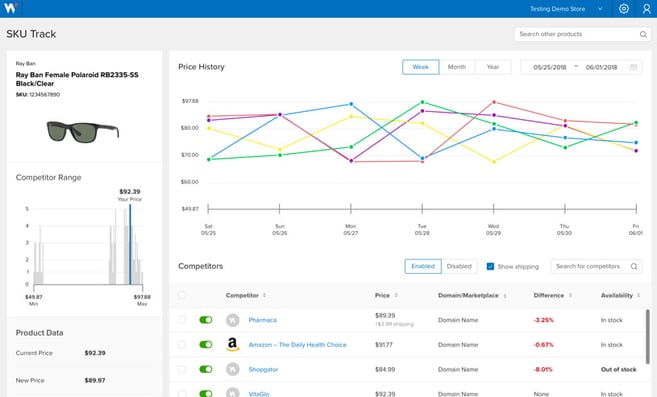Focus the Search for competitors field
The image size is (657, 397).
click(x=592, y=266)
